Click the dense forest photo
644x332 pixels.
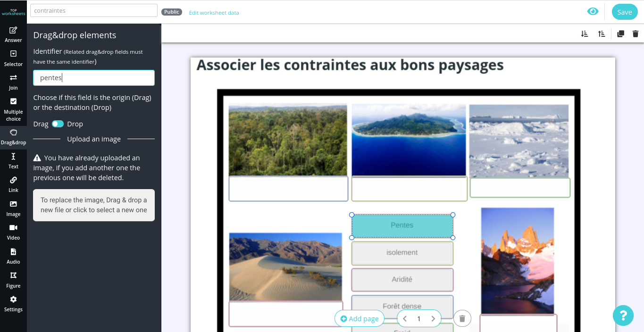[288, 140]
